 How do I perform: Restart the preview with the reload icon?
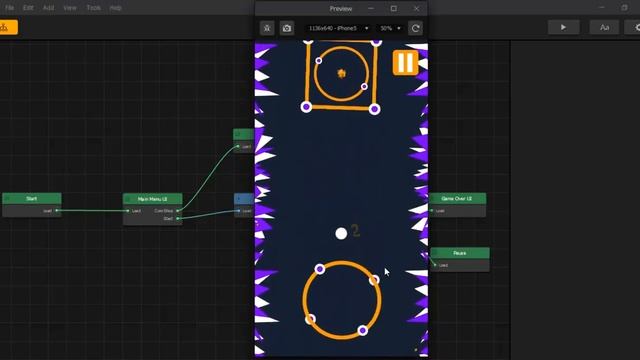[x=416, y=28]
